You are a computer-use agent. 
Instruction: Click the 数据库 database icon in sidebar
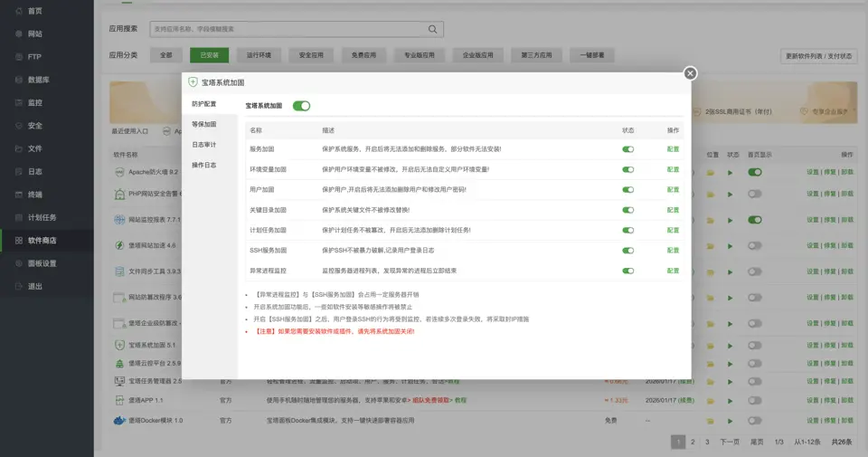19,80
